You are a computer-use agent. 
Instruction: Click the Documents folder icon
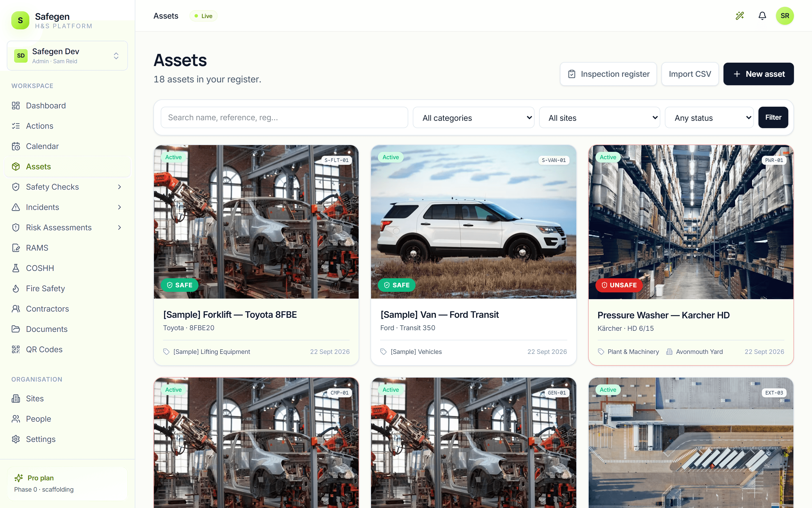16,329
